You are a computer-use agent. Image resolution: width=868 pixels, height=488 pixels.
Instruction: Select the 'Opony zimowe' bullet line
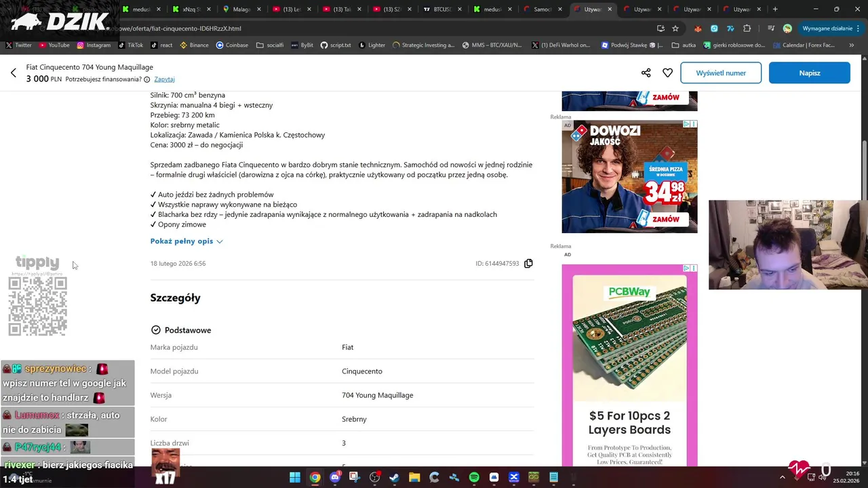click(178, 224)
